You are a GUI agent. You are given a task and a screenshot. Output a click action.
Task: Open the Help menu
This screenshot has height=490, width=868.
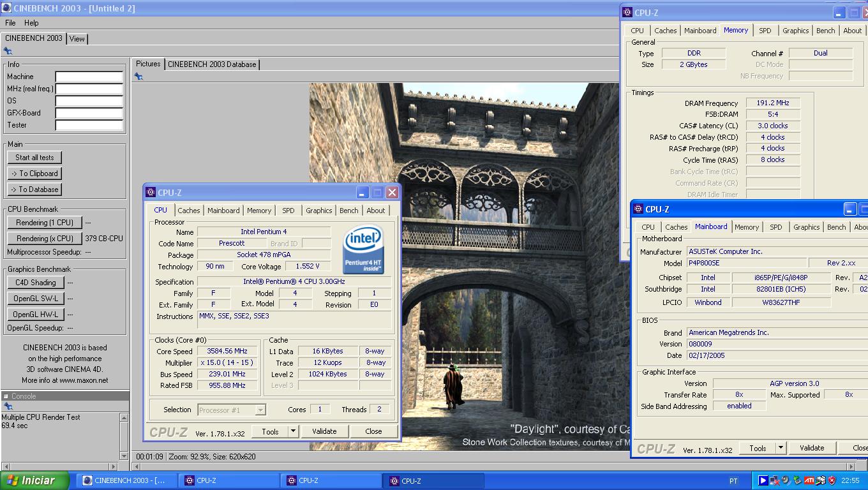pyautogui.click(x=31, y=23)
